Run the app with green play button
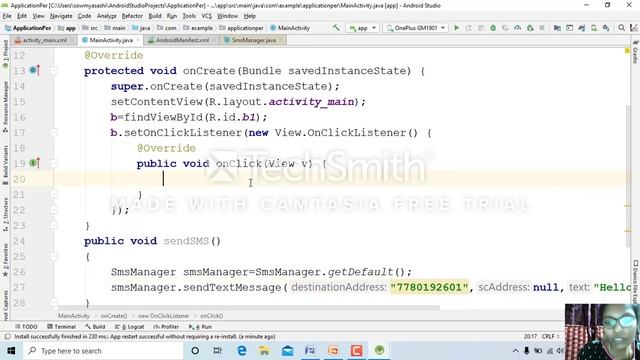Screen dimensions: 640x360 [457, 28]
